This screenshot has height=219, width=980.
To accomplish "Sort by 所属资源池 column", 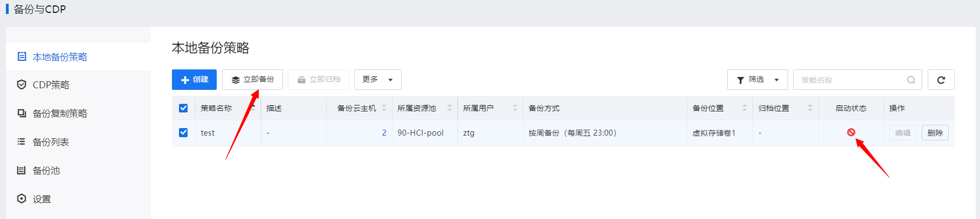I will tap(450, 108).
